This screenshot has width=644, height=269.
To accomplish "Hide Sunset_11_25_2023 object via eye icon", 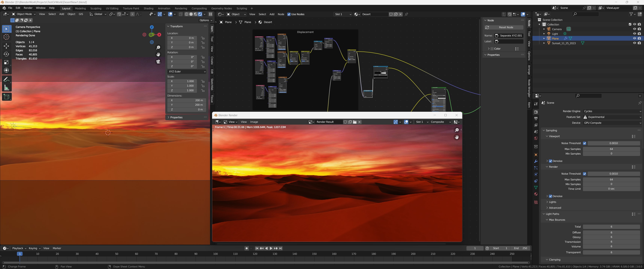I will coord(634,43).
